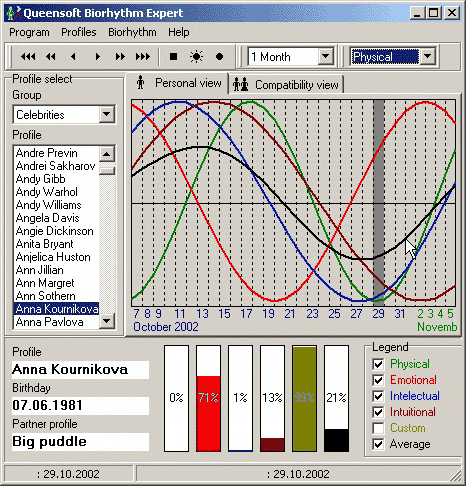
Task: Expand the Celebrities group dropdown
Action: click(107, 114)
